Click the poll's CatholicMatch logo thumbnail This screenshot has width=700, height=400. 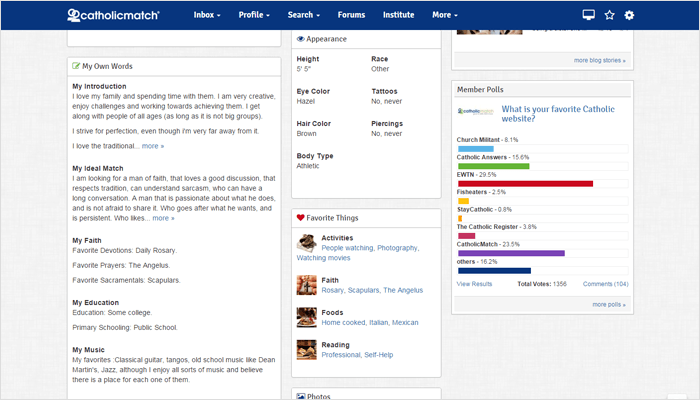click(475, 111)
